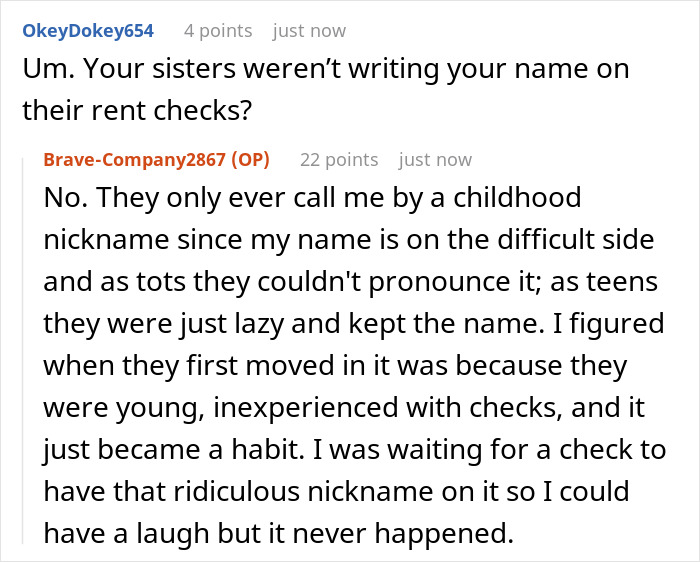Click the OP reply's "just now" timestamp
This screenshot has height=562, width=700.
click(x=435, y=160)
